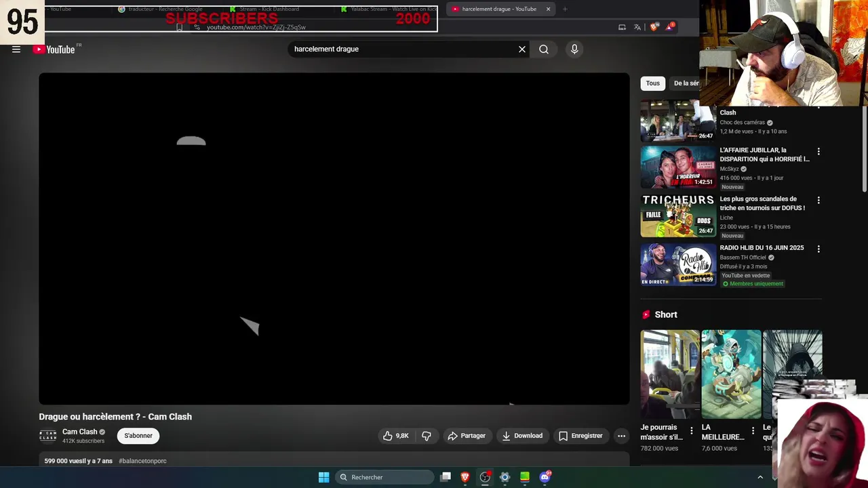
Task: Open the Cam Clash channel avatar
Action: pos(47,436)
